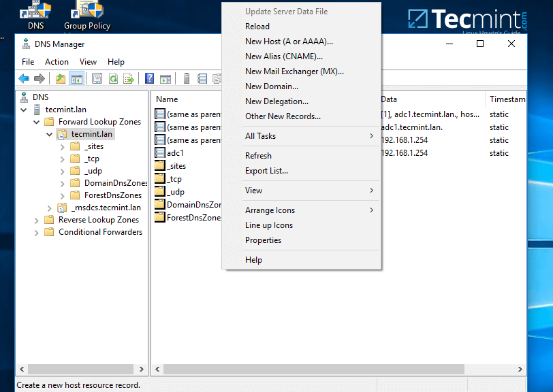Toggle the Show/Hide Console Tree toolbar icon
Viewport: 553px width, 392px height.
76,78
